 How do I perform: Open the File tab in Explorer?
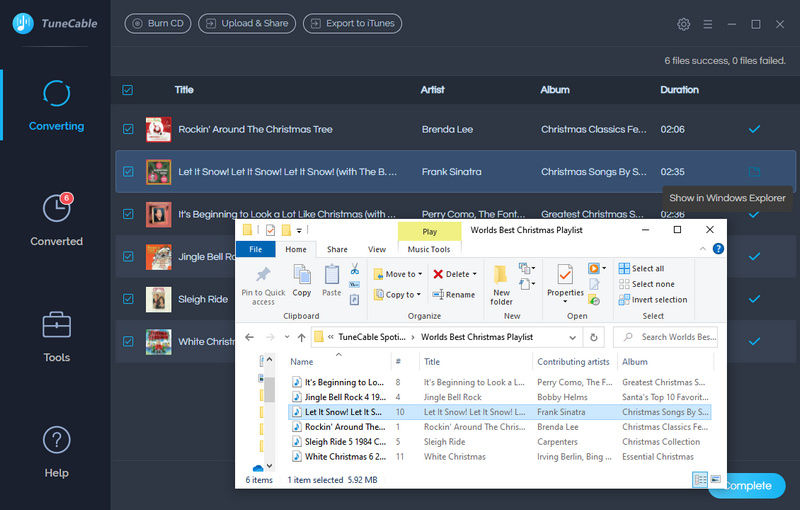coord(256,249)
